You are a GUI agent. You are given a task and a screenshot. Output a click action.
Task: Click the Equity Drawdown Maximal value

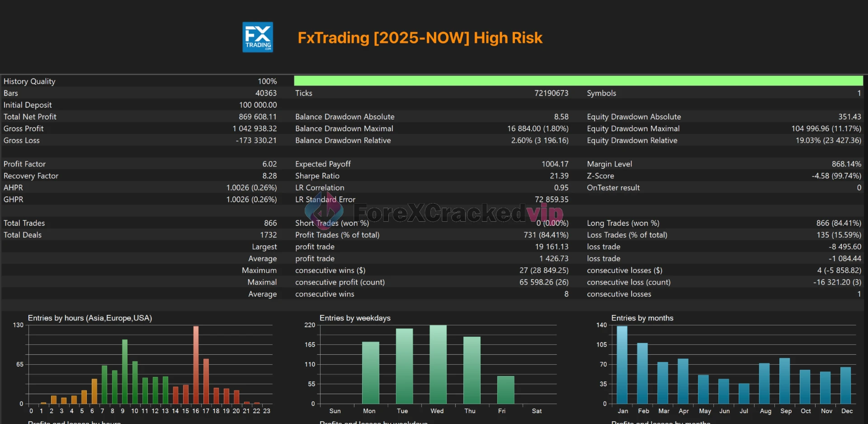pyautogui.click(x=826, y=129)
